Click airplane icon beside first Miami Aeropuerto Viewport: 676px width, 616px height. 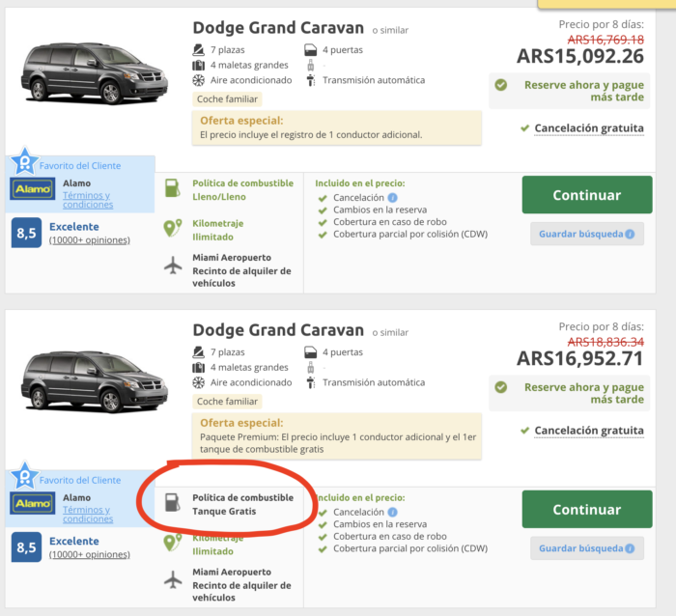(173, 266)
